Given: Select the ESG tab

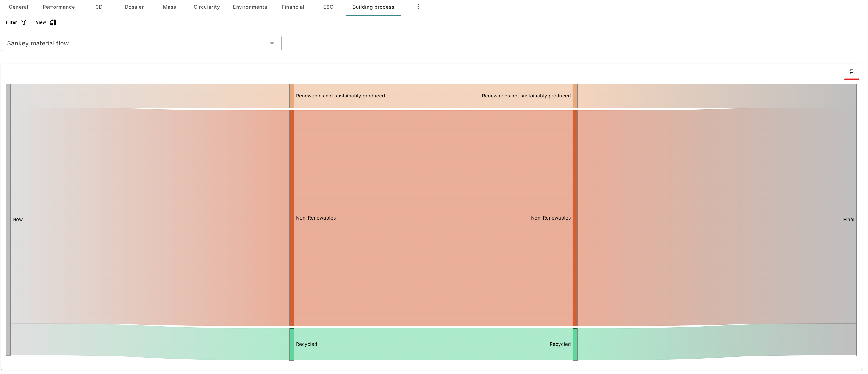Looking at the screenshot, I should (x=328, y=7).
